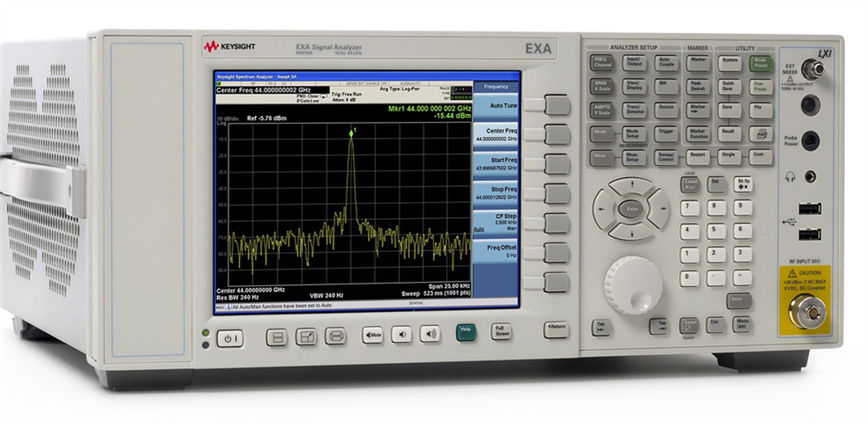868x424 pixels.
Task: Push the Del key
Action: point(716,185)
